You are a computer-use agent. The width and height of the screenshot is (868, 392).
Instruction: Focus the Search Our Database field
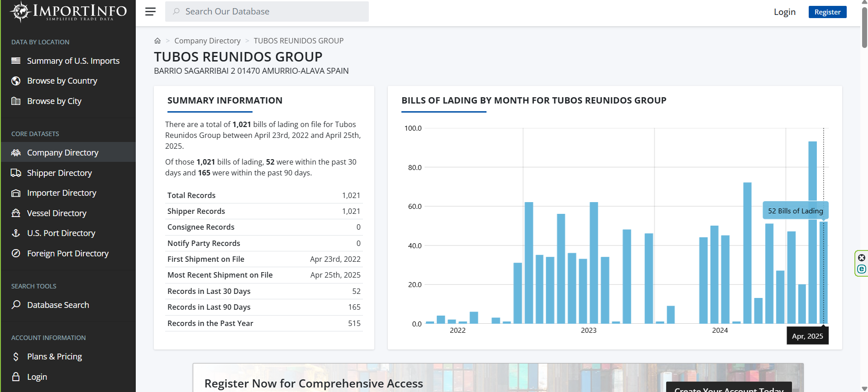click(267, 11)
